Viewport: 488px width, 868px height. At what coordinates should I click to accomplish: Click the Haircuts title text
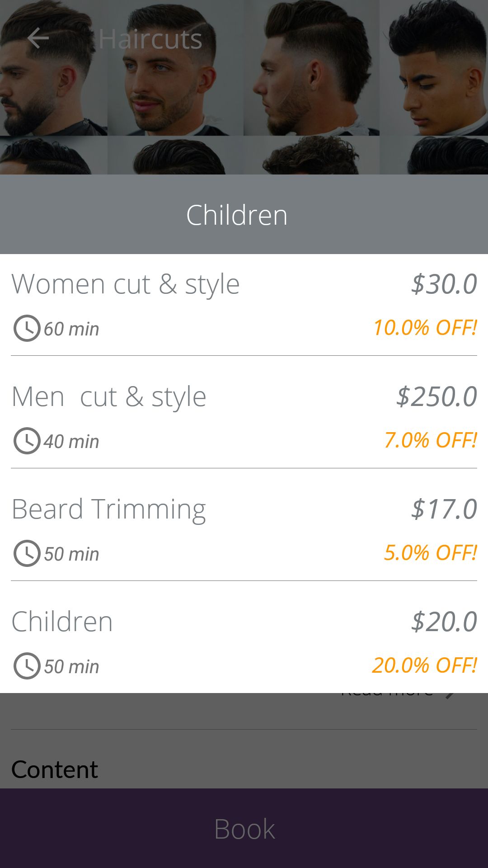(x=150, y=39)
